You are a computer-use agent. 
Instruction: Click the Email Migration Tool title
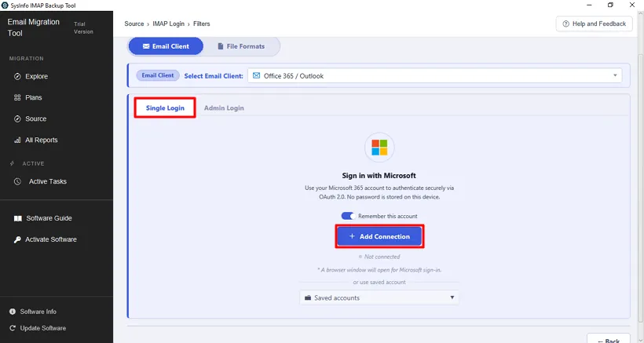pos(33,27)
